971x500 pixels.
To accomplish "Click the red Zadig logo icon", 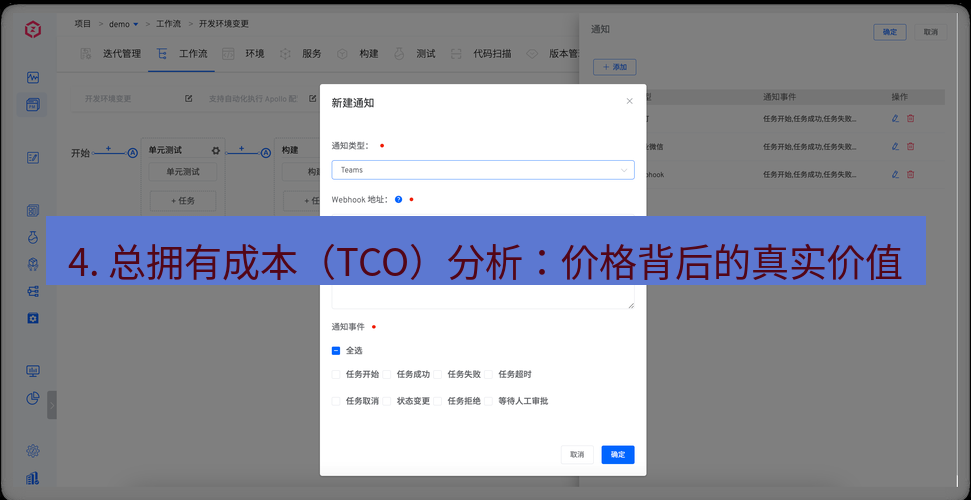I will pyautogui.click(x=33, y=29).
